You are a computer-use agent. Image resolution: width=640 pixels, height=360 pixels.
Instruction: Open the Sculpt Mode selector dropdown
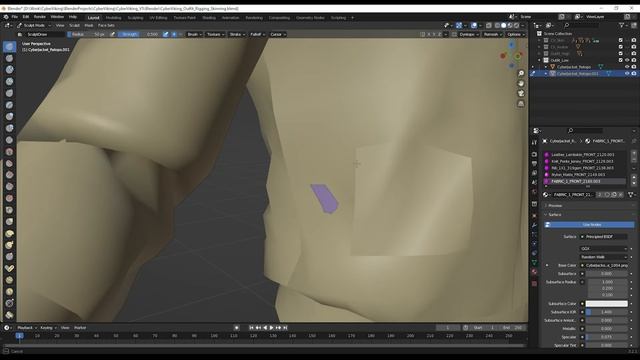click(x=34, y=25)
